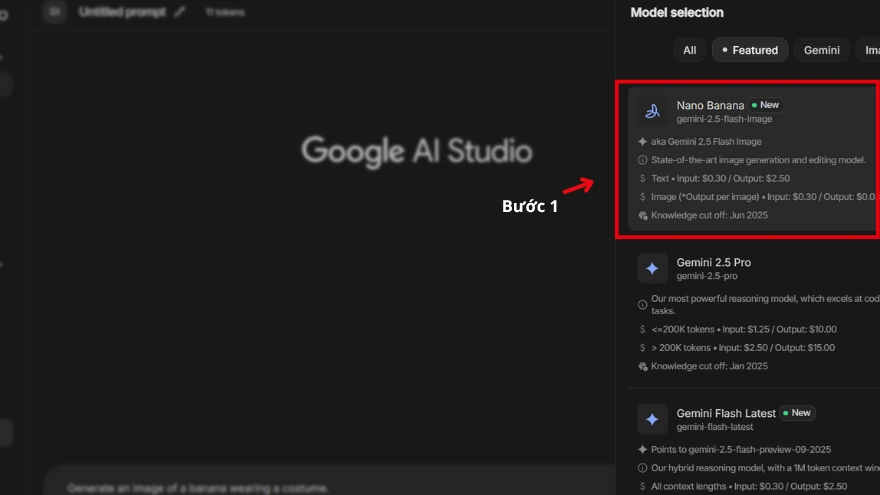
Task: Switch to the Gemini filter tab
Action: [x=821, y=50]
